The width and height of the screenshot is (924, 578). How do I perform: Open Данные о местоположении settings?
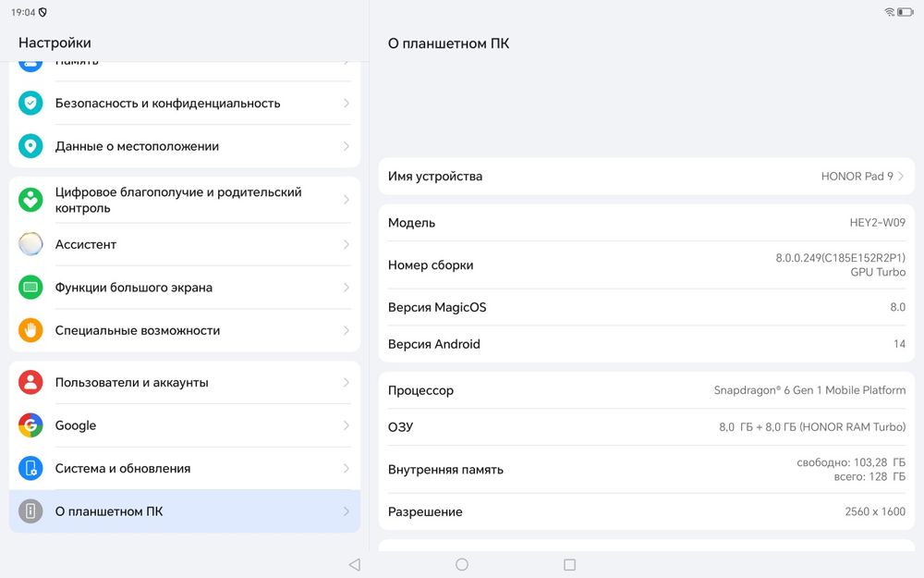pos(185,146)
